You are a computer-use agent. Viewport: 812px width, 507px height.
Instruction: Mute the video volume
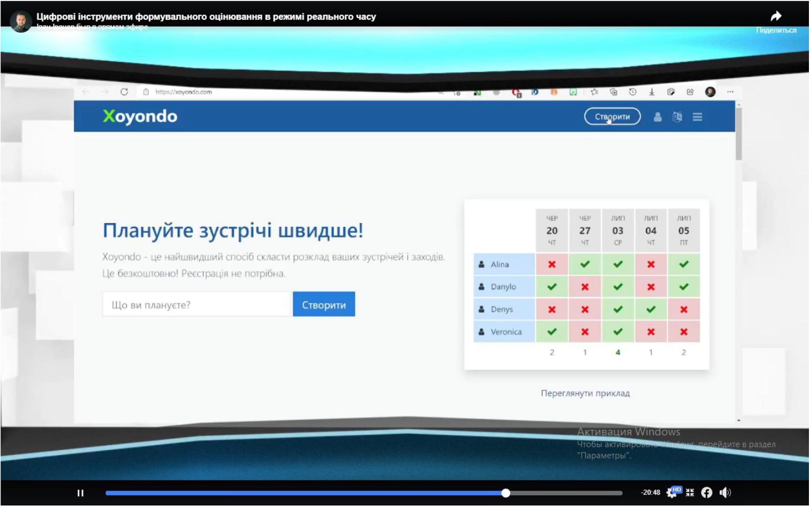tap(725, 493)
